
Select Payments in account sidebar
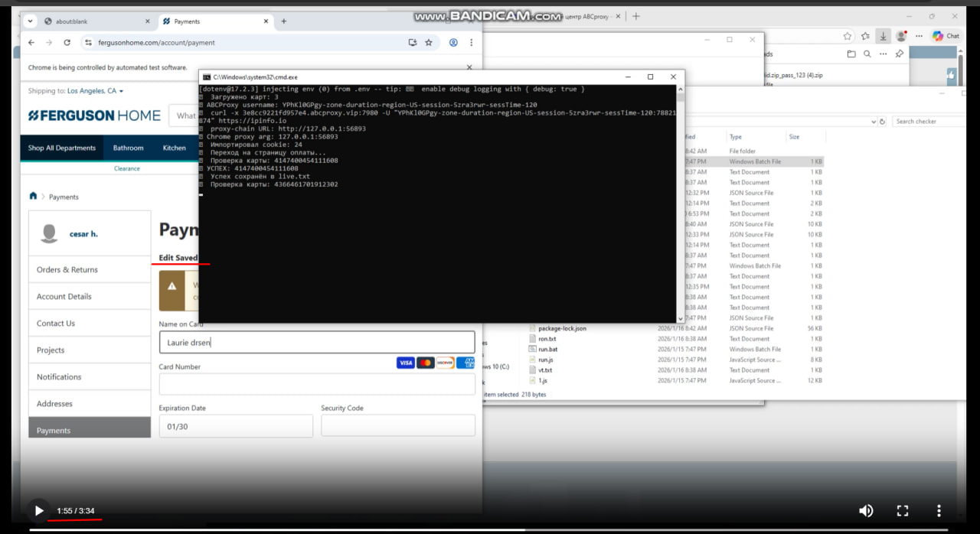click(90, 428)
